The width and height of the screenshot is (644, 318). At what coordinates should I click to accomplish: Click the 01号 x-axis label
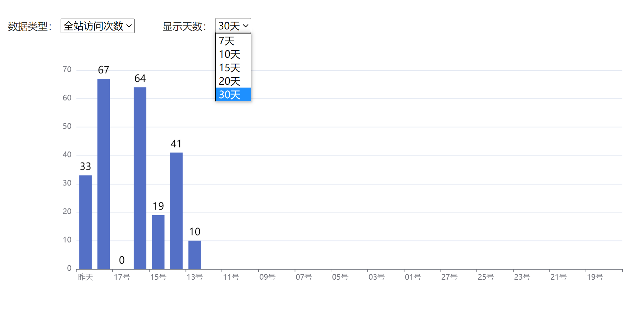[x=413, y=277]
